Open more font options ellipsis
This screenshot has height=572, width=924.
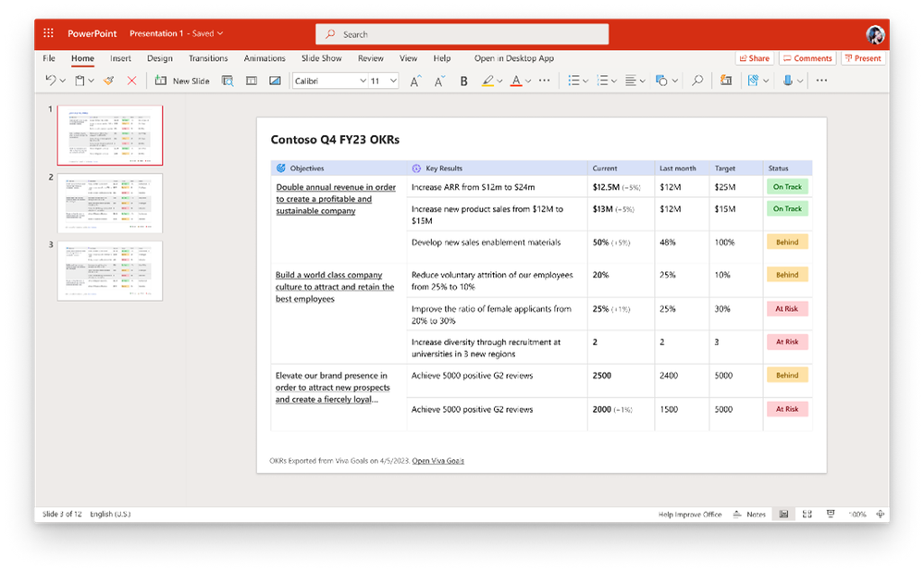(x=545, y=81)
